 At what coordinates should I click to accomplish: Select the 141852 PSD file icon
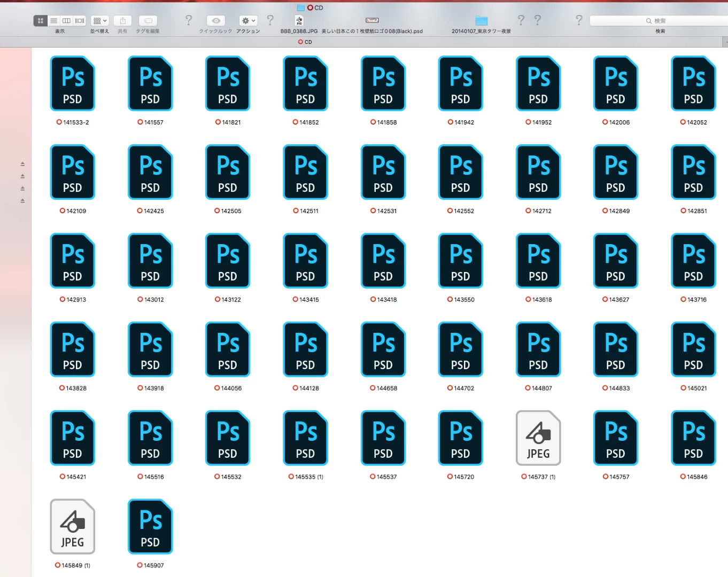coord(305,83)
